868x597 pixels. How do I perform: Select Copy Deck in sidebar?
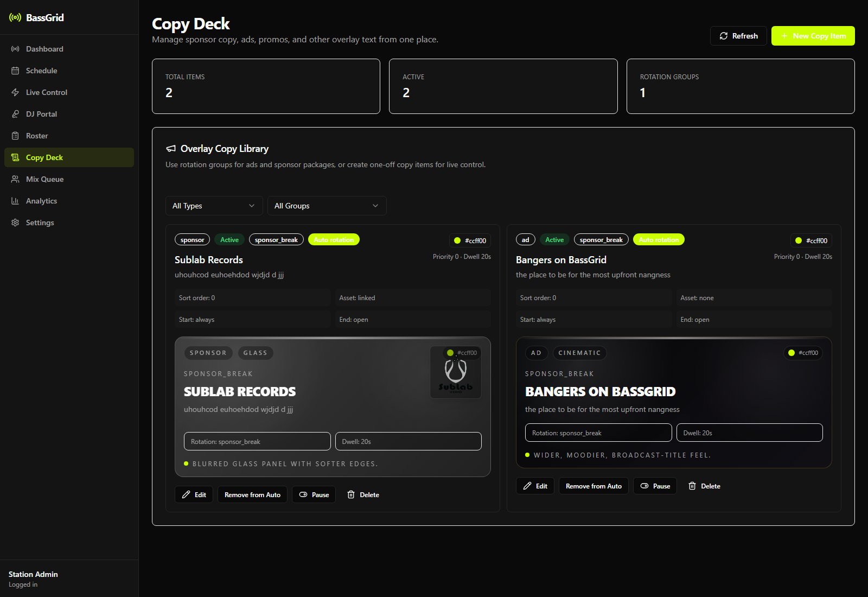pyautogui.click(x=69, y=157)
